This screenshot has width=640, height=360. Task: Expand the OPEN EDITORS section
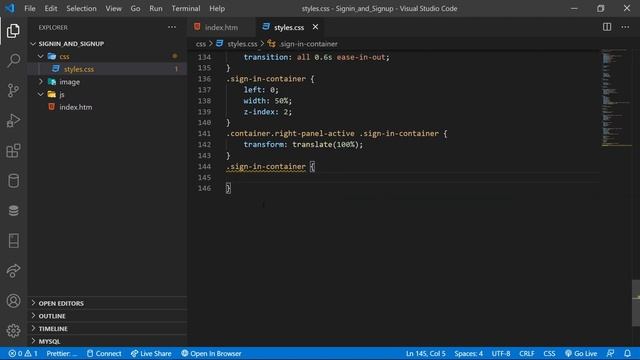click(107, 303)
